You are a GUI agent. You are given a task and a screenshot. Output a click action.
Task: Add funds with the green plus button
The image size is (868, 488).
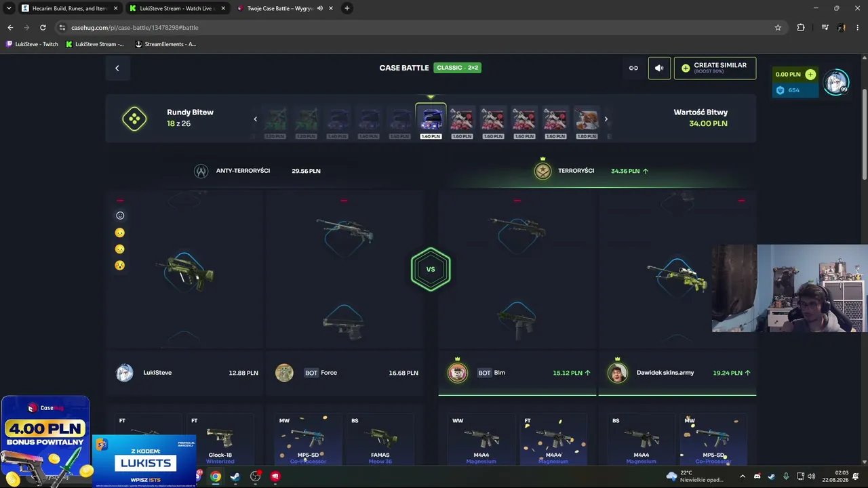(x=810, y=75)
